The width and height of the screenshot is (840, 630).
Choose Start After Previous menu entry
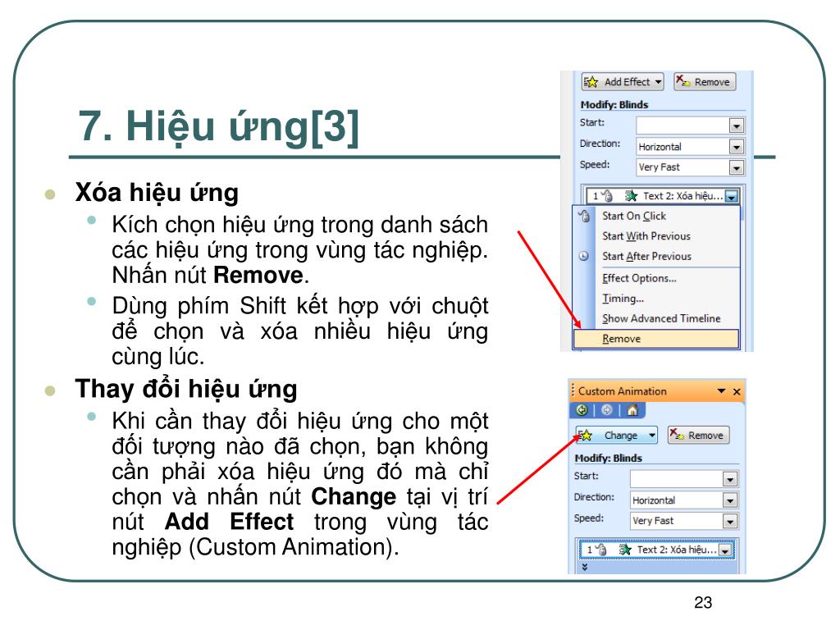(x=646, y=257)
